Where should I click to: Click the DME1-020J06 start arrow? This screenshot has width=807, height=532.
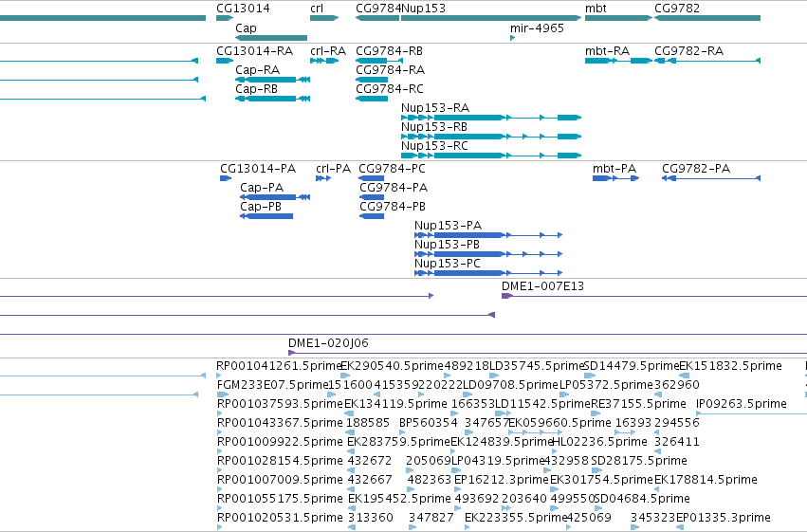tap(291, 353)
